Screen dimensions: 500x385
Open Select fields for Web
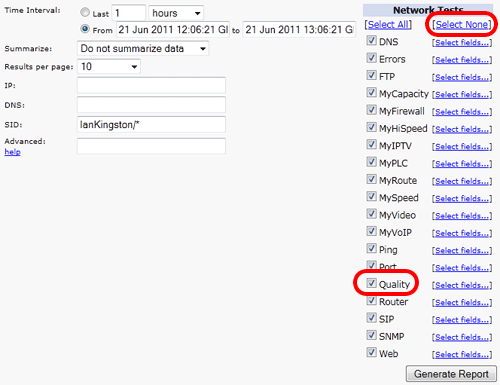(x=462, y=355)
